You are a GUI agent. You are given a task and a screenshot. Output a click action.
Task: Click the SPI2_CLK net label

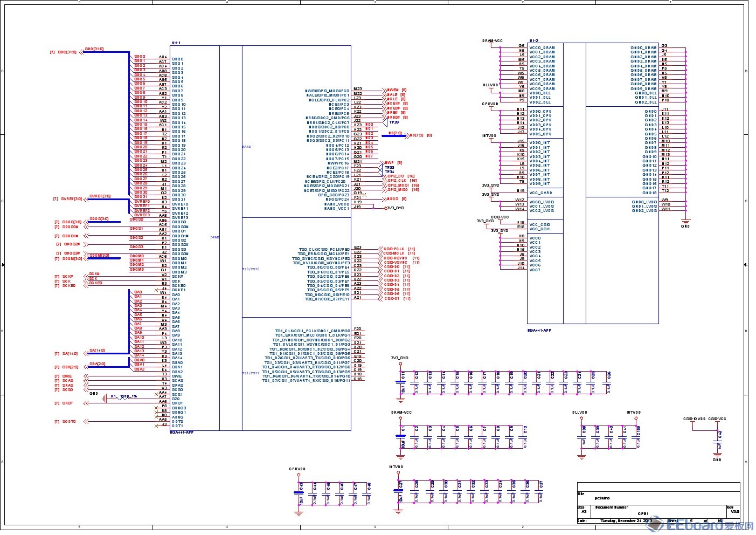(x=397, y=181)
